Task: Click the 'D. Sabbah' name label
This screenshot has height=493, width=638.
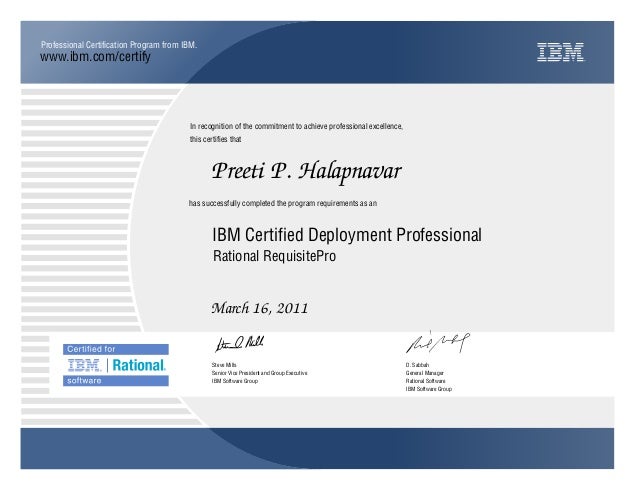Action: pos(417,365)
